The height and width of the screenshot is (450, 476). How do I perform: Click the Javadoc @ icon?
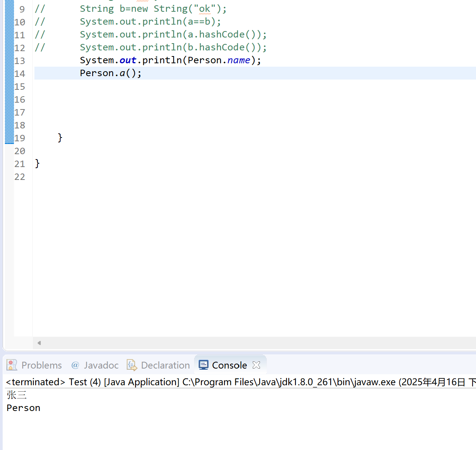click(x=75, y=365)
